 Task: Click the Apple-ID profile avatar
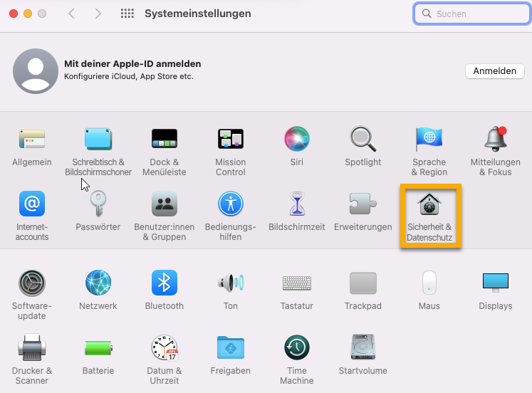[x=36, y=71]
